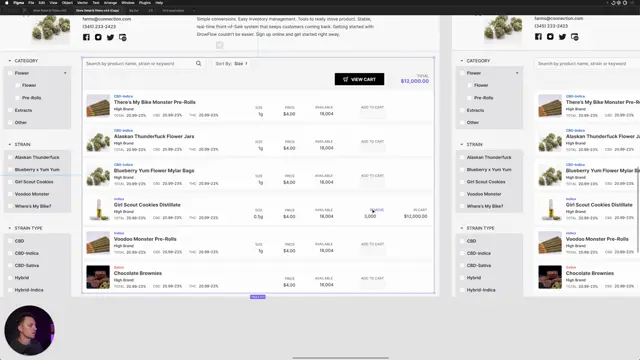Toggle the Flower category arrow in the selected frame

(65, 73)
